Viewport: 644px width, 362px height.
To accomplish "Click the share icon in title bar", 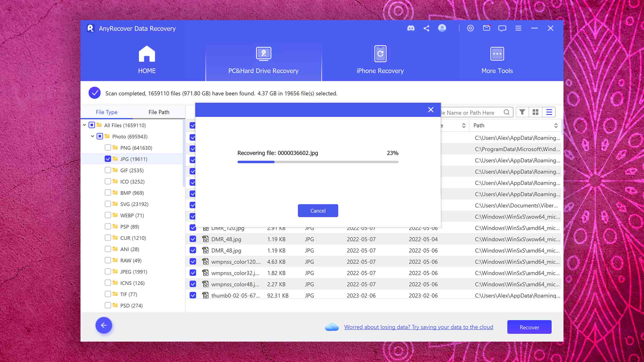I will point(426,28).
